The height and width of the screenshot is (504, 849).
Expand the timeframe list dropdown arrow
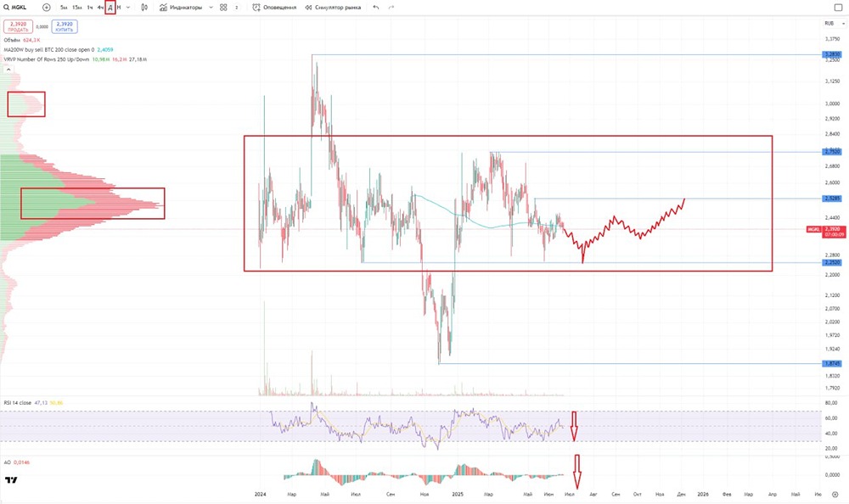[128, 8]
